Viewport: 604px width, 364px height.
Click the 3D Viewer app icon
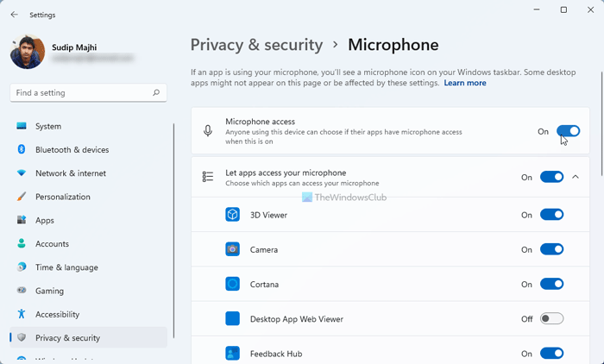(232, 215)
